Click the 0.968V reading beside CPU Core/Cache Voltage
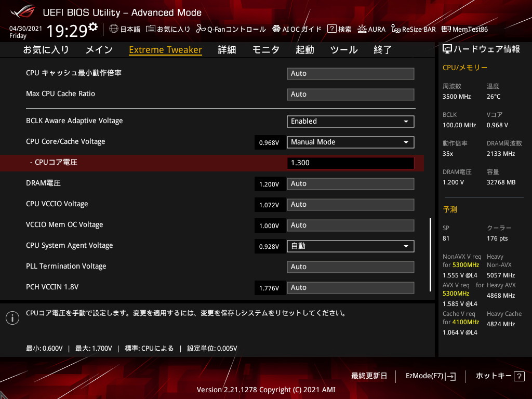 point(270,142)
